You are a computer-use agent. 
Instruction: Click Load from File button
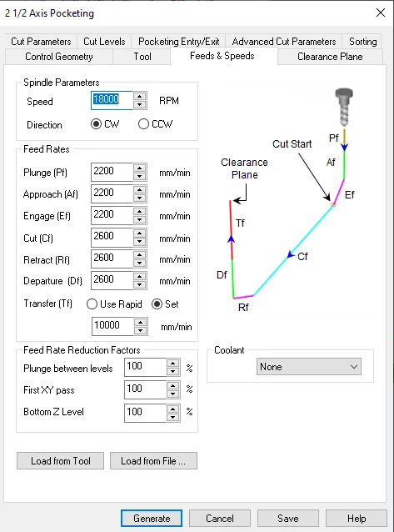(153, 461)
